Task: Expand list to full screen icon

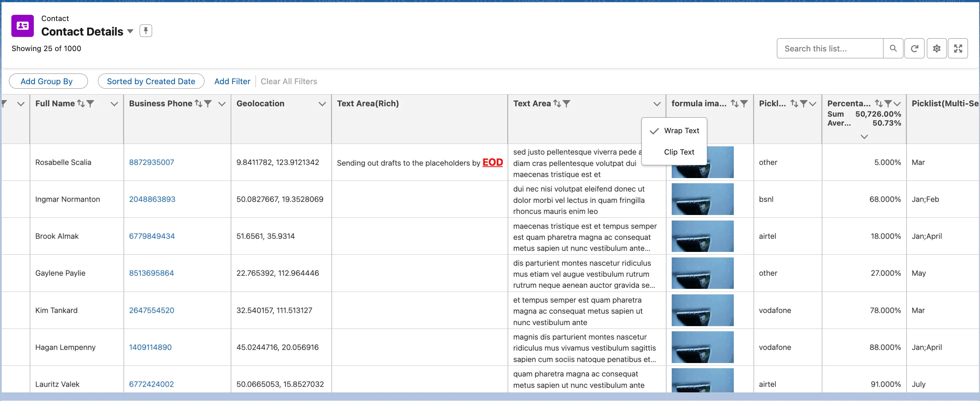Action: pyautogui.click(x=958, y=48)
